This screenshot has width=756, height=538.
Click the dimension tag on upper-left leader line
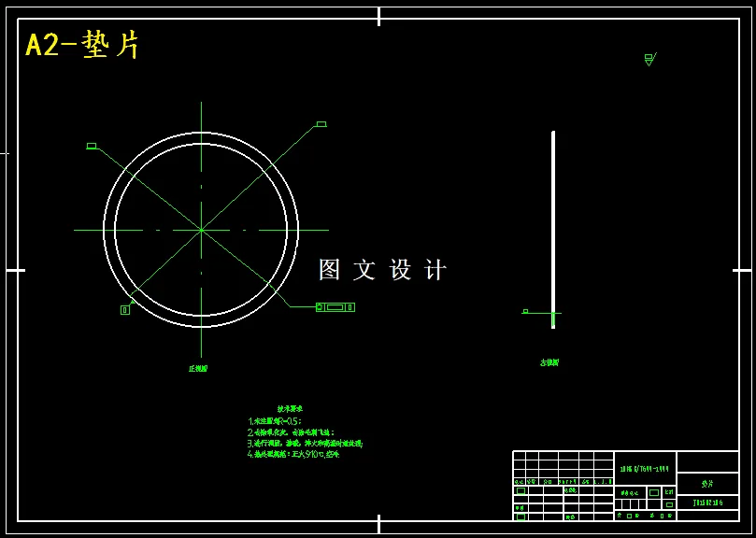tap(92, 146)
